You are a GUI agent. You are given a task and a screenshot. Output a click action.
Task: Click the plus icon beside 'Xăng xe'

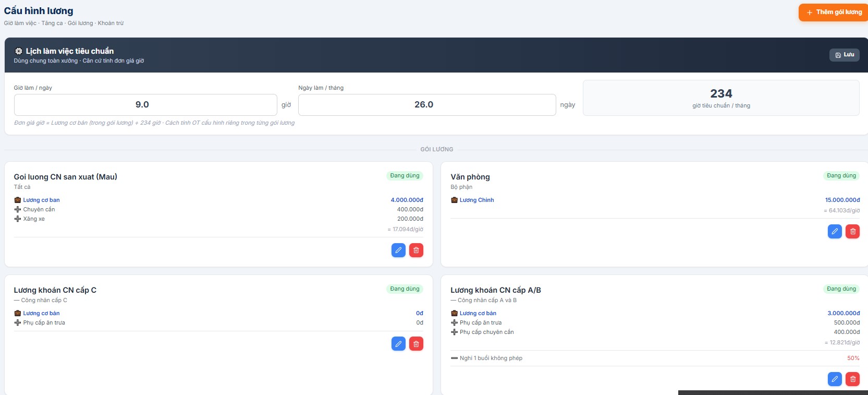pos(17,219)
